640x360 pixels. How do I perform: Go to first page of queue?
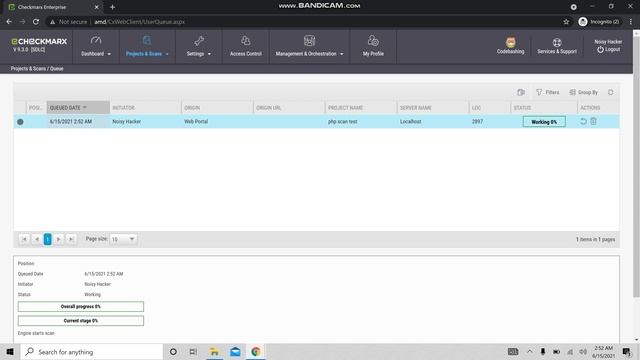click(24, 239)
